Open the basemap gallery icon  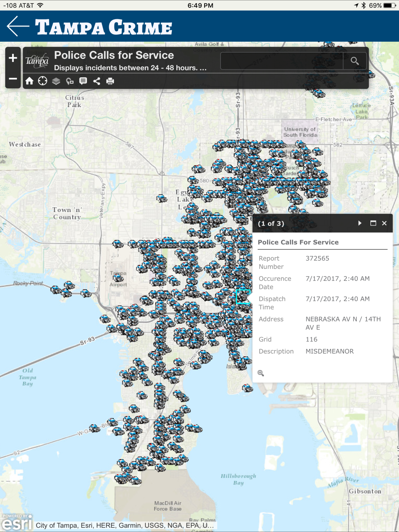[70, 81]
